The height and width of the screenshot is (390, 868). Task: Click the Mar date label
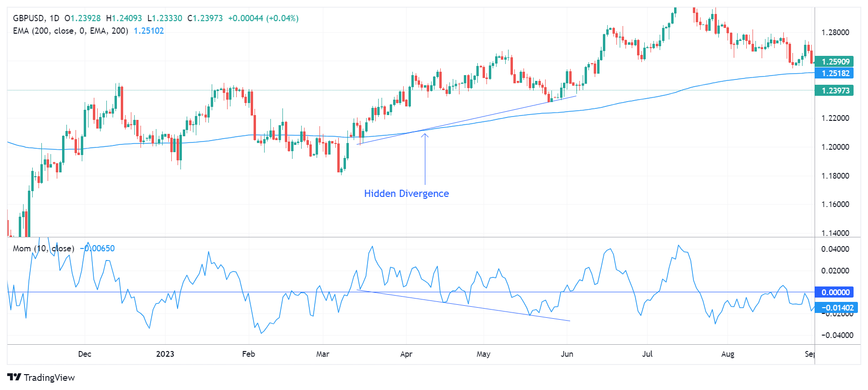pyautogui.click(x=323, y=354)
